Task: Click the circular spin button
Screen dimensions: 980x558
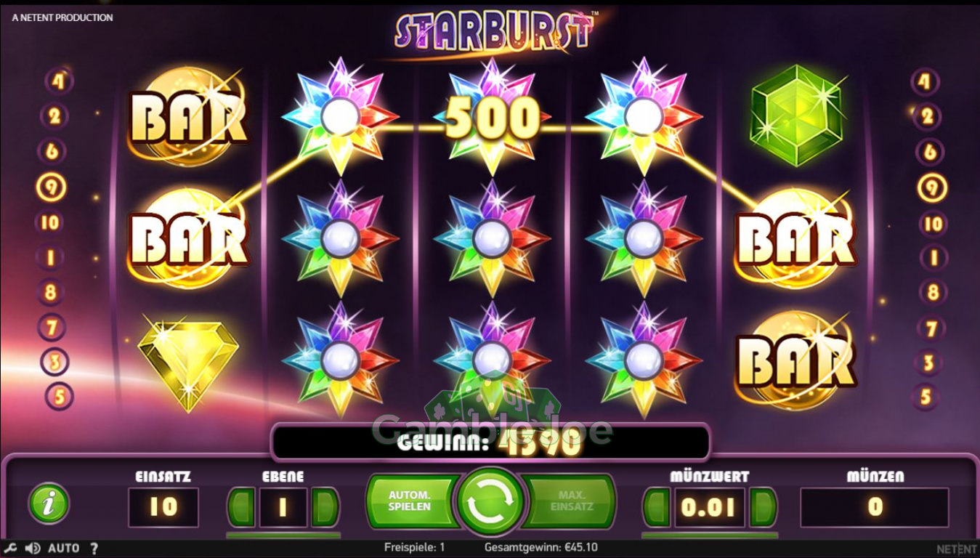Action: pos(491,502)
